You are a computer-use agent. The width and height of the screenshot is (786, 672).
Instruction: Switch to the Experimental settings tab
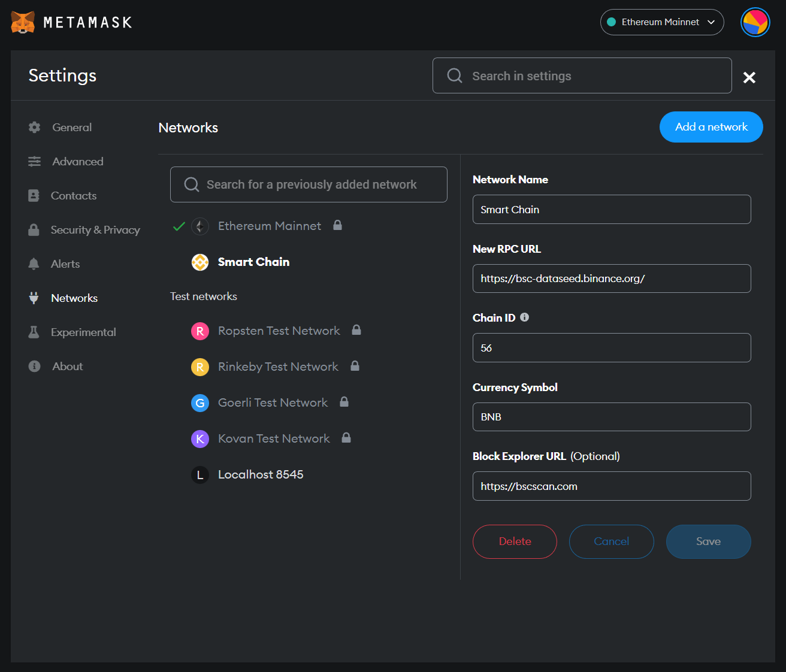pos(83,332)
